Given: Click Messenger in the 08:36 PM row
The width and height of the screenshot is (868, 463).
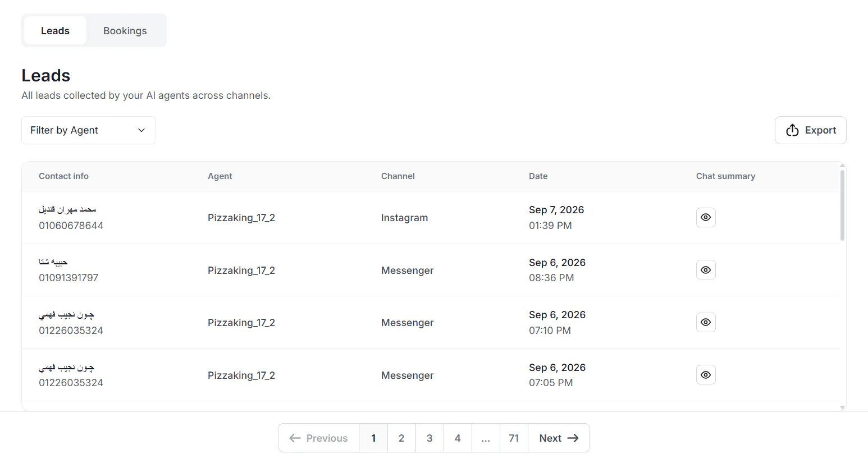Looking at the screenshot, I should click(407, 271).
